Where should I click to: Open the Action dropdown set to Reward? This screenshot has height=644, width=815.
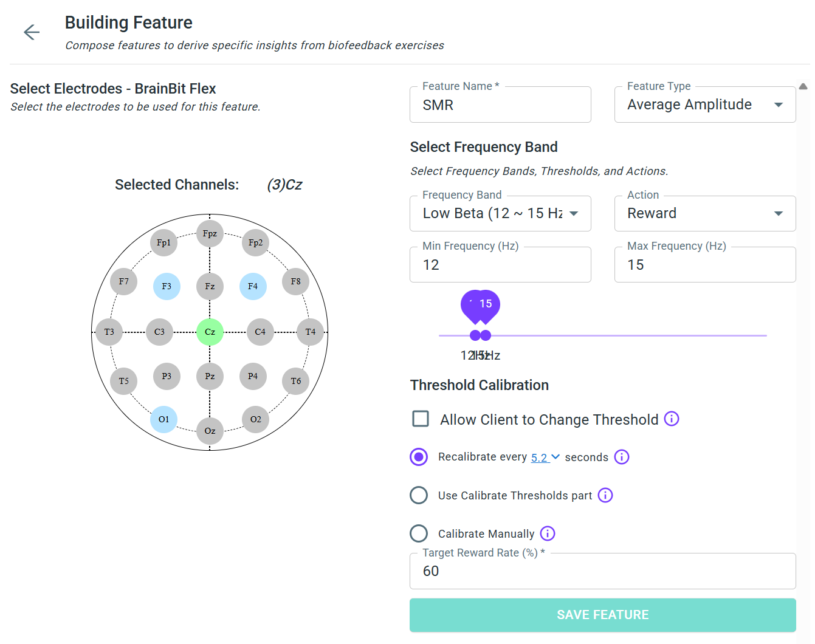click(704, 213)
